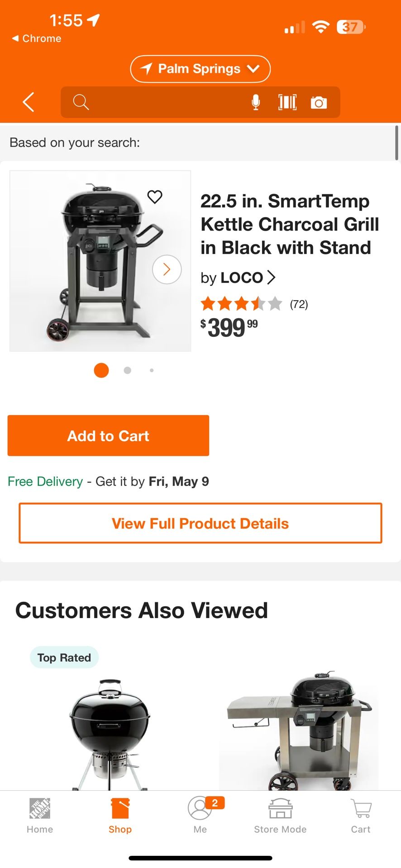View Full Product Details

point(200,523)
